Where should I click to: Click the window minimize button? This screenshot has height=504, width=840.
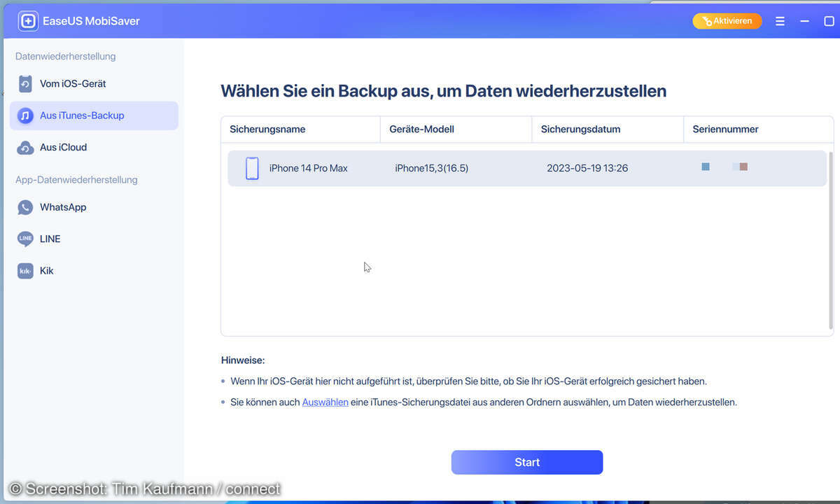804,22
